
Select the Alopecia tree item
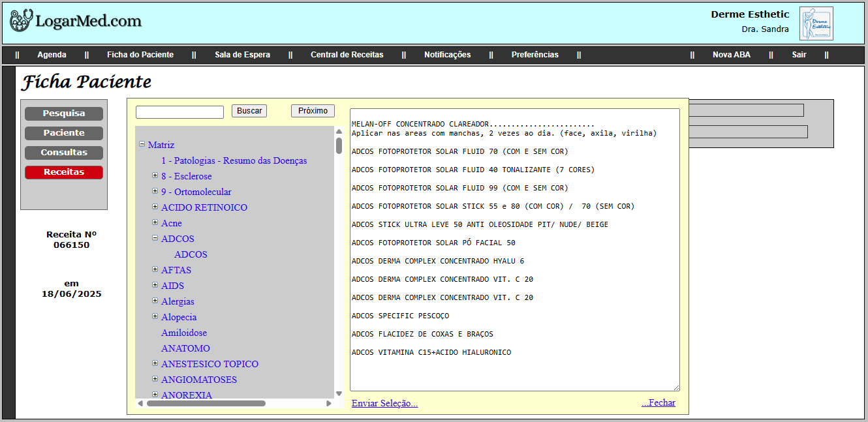[x=179, y=317]
